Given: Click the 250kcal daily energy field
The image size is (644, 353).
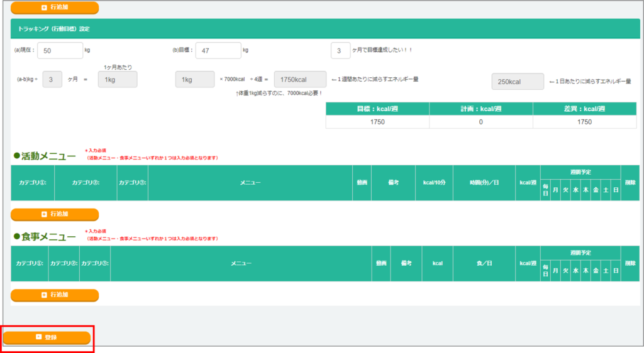Looking at the screenshot, I should coord(518,82).
